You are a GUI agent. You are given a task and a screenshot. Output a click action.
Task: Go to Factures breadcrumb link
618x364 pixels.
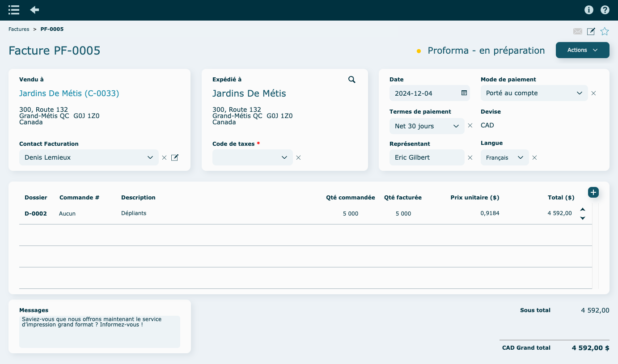(19, 29)
